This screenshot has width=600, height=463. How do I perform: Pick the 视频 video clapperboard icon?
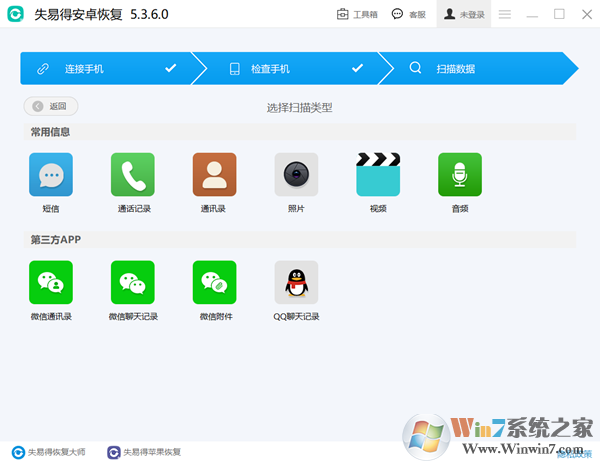click(x=378, y=174)
